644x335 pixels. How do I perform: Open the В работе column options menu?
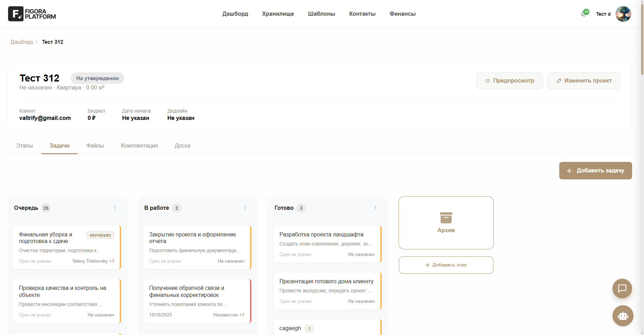point(245,208)
